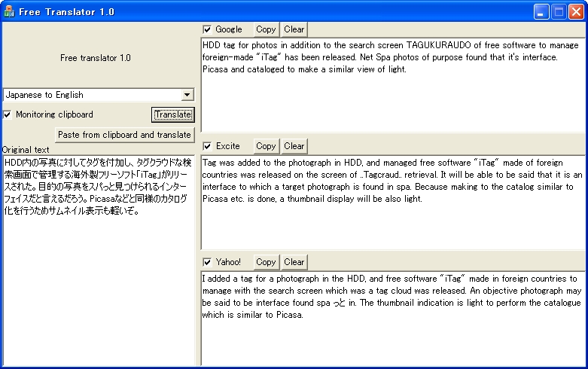Copy the Yahoo! translation result
The height and width of the screenshot is (369, 588).
pyautogui.click(x=266, y=262)
